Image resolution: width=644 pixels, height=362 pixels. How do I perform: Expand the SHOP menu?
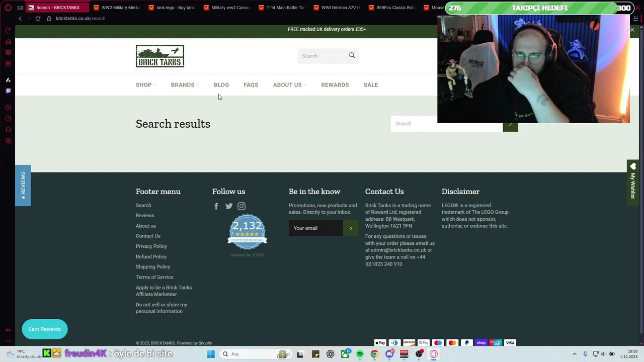point(146,85)
